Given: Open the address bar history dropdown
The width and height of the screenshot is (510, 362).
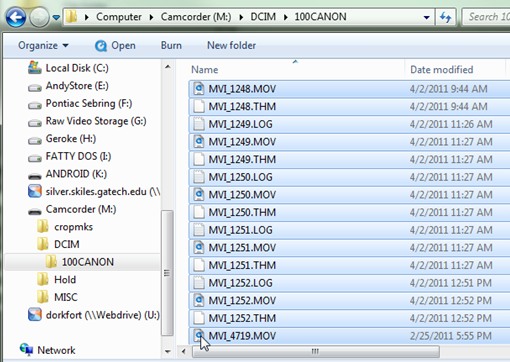Looking at the screenshot, I should click(426, 17).
